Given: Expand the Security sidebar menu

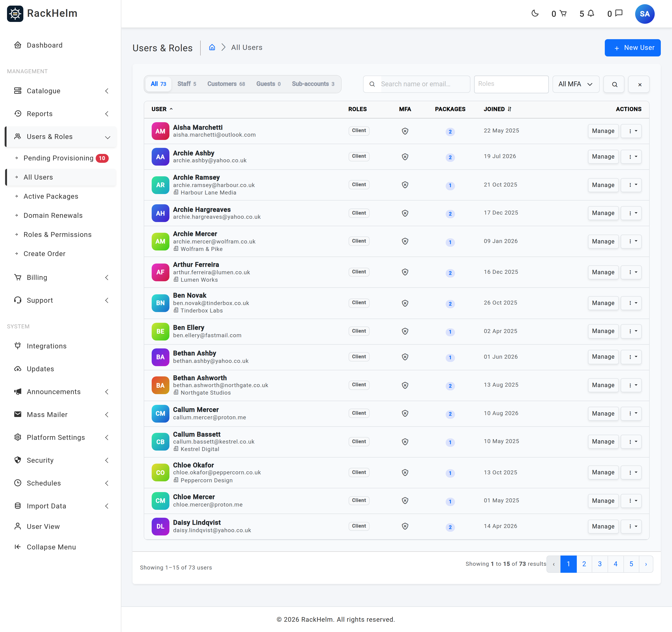Looking at the screenshot, I should (x=61, y=460).
